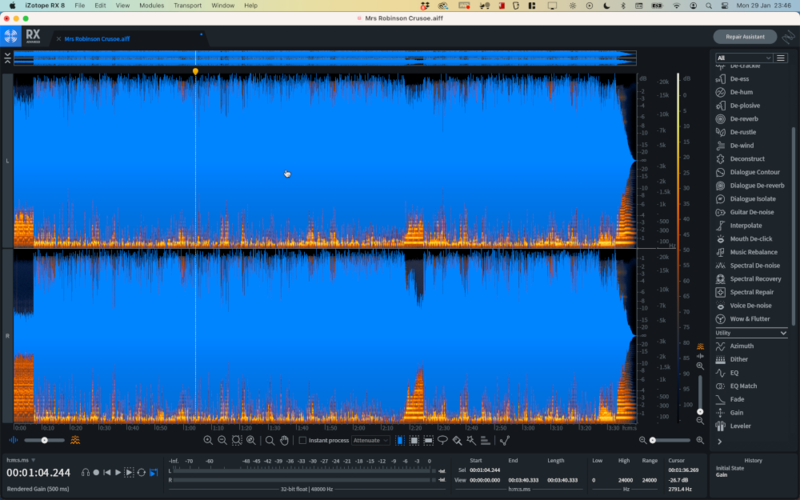Open the De-hum module
This screenshot has height=500, width=800.
click(740, 92)
